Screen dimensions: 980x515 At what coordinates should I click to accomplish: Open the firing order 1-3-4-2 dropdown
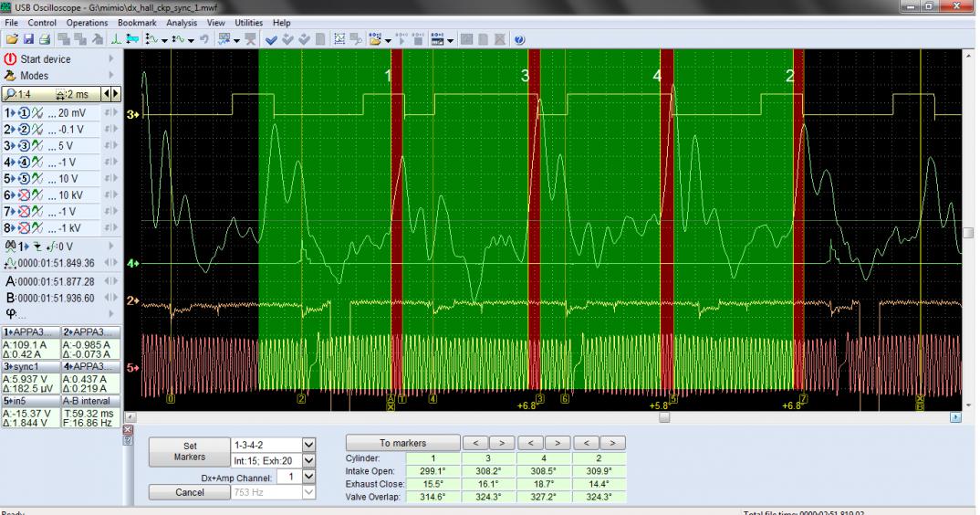(x=308, y=445)
